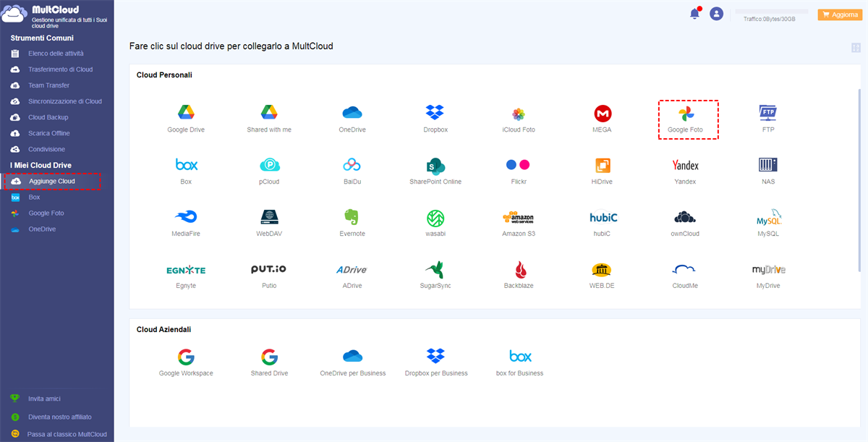
Task: Connect SugarSync cloud
Action: [x=435, y=276]
